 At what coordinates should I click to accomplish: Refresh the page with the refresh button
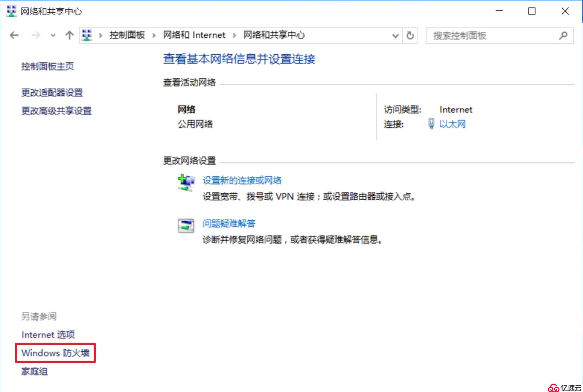click(x=410, y=35)
